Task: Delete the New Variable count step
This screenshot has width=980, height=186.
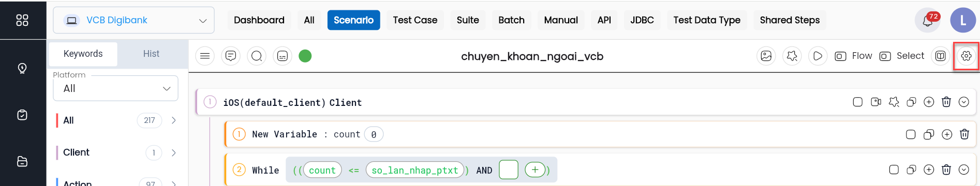Action: 964,134
